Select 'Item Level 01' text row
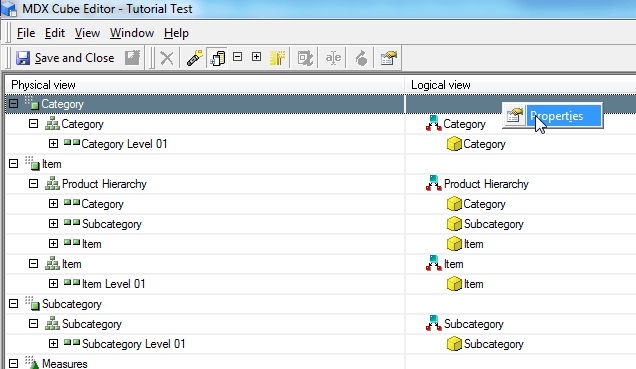636x369 pixels. click(114, 284)
